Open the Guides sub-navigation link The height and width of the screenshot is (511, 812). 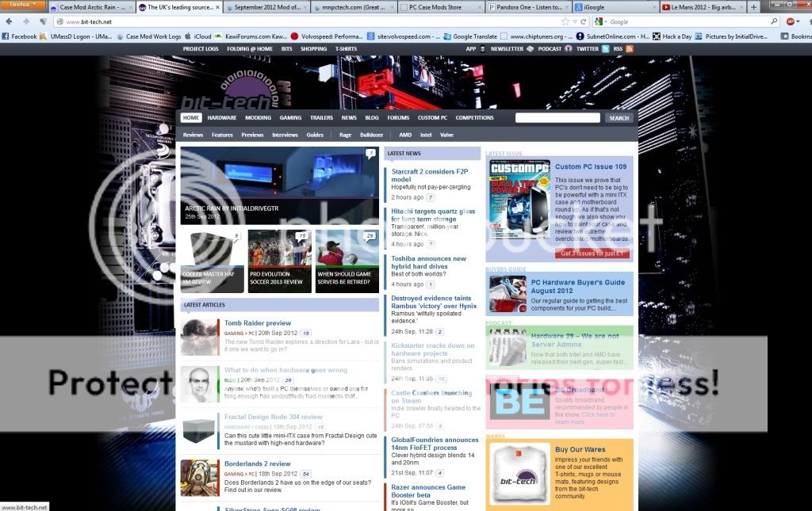coord(315,135)
